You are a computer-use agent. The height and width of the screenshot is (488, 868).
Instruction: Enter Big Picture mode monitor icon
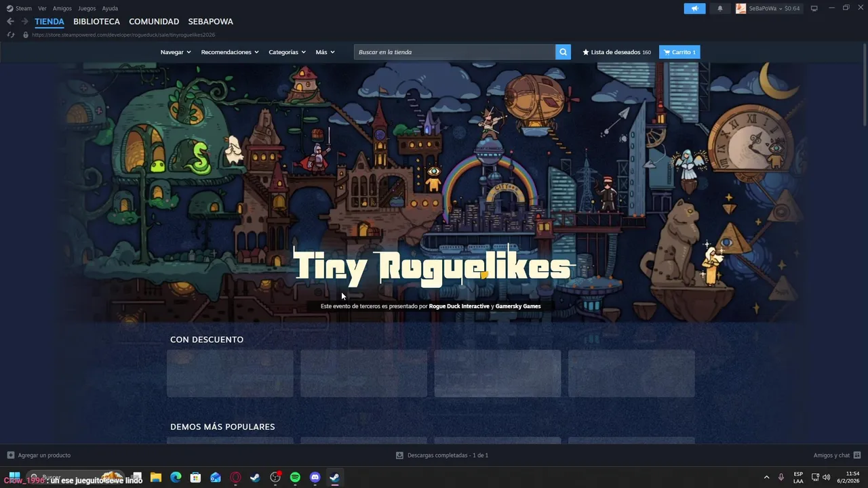pyautogui.click(x=814, y=8)
